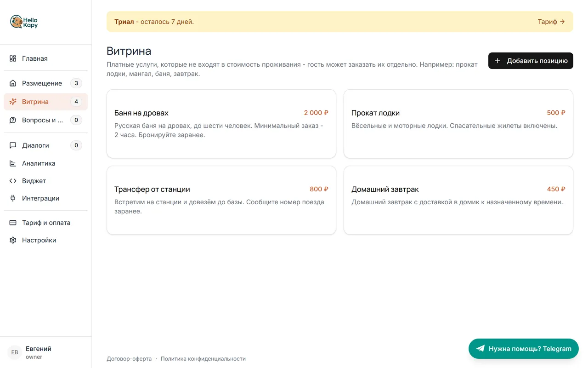The width and height of the screenshot is (588, 368).
Task: Click Домашний завтрак с доставкой description
Action: pyautogui.click(x=457, y=202)
